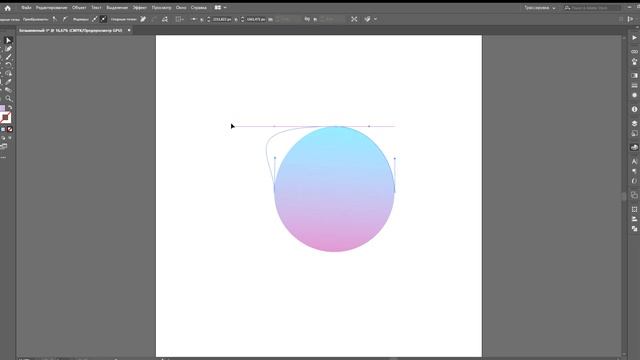The height and width of the screenshot is (360, 640).
Task: Open the align options icon
Action: 179,19
